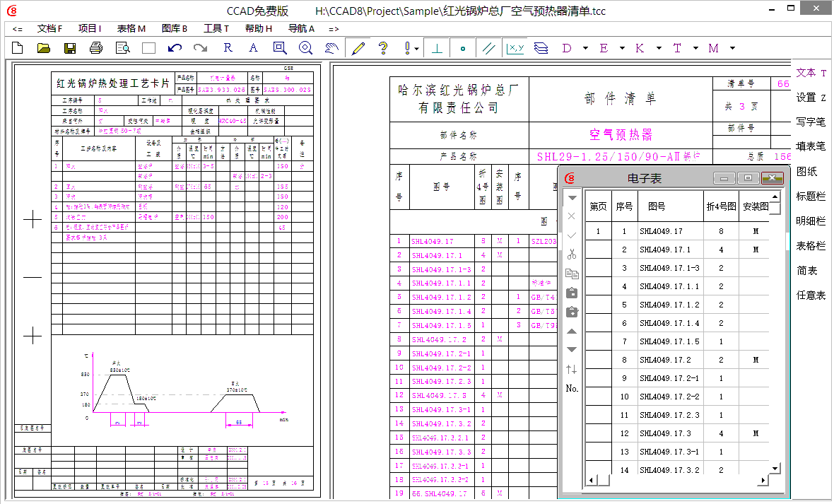Click the No. numbering icon in 电子表

click(x=572, y=388)
